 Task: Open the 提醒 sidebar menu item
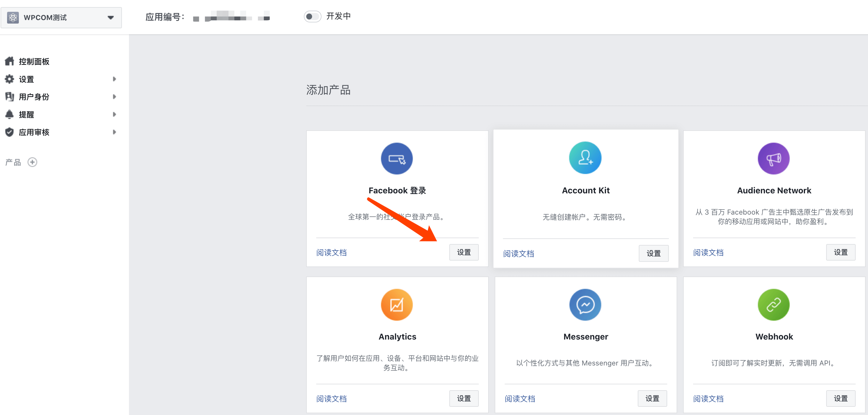click(x=26, y=115)
